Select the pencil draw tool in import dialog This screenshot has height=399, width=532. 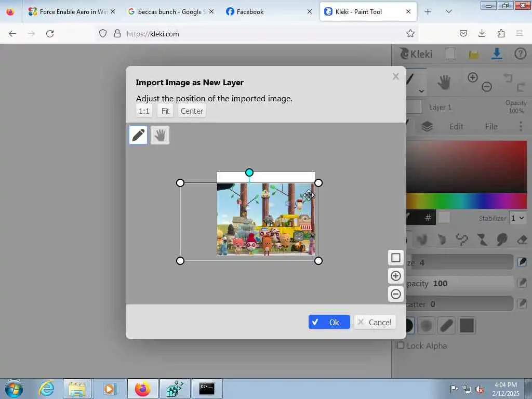138,135
